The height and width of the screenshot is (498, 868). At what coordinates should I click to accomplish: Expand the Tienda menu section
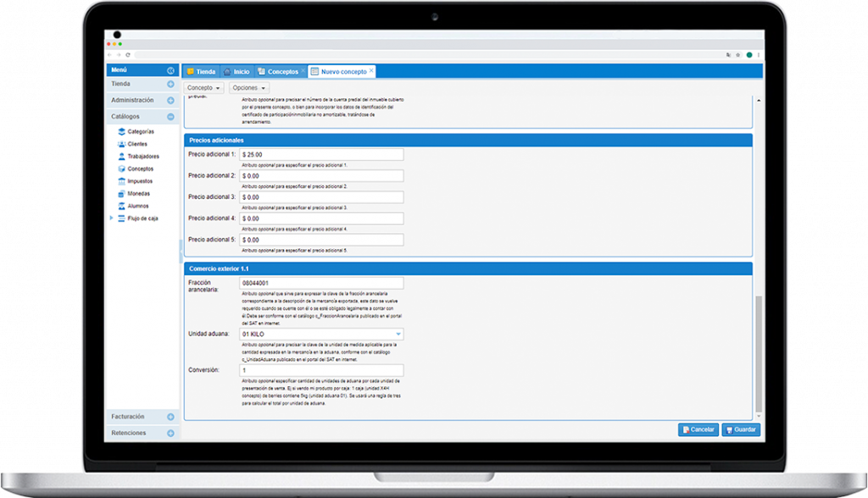coord(170,85)
